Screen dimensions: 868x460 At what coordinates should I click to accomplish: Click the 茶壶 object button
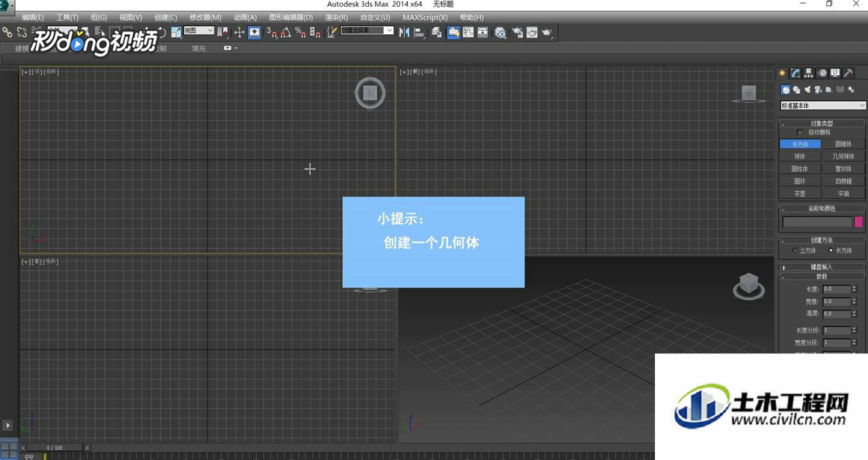click(800, 194)
